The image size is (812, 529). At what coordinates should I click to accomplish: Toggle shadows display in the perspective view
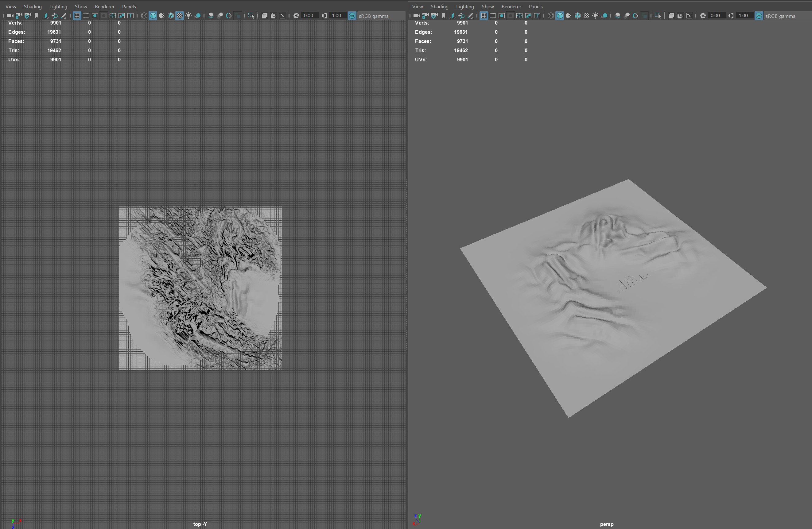click(604, 16)
